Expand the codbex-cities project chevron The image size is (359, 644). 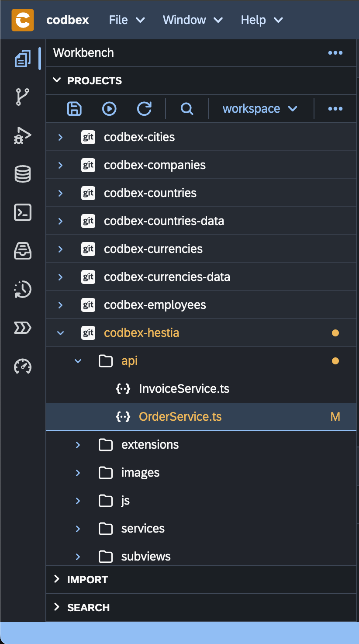[x=61, y=137]
